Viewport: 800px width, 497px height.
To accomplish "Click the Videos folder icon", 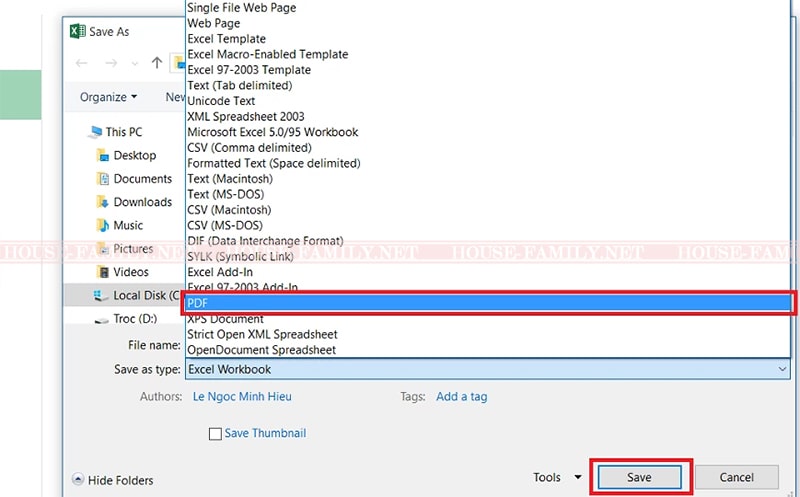I will 103,272.
